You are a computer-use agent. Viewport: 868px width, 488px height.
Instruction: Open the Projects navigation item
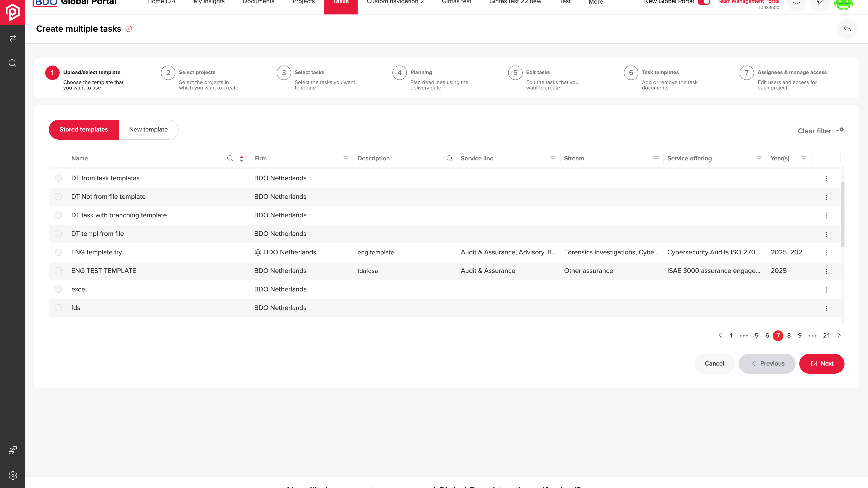point(303,2)
